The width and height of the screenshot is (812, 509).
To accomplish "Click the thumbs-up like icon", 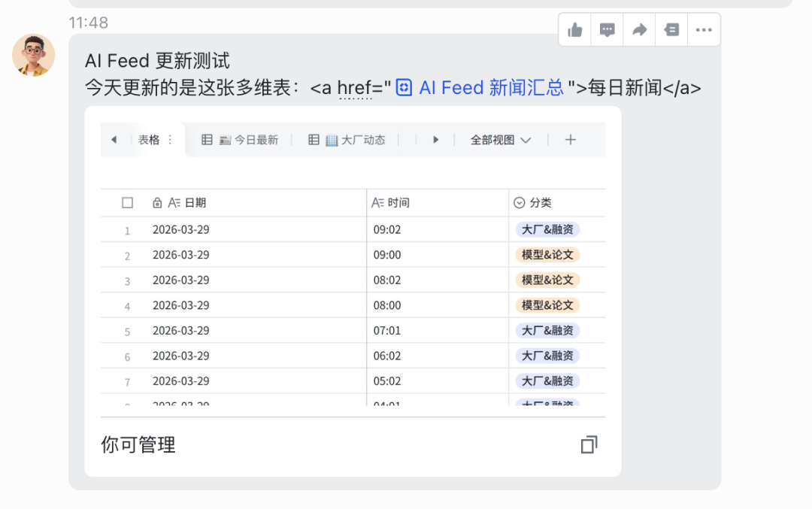I will 574,30.
